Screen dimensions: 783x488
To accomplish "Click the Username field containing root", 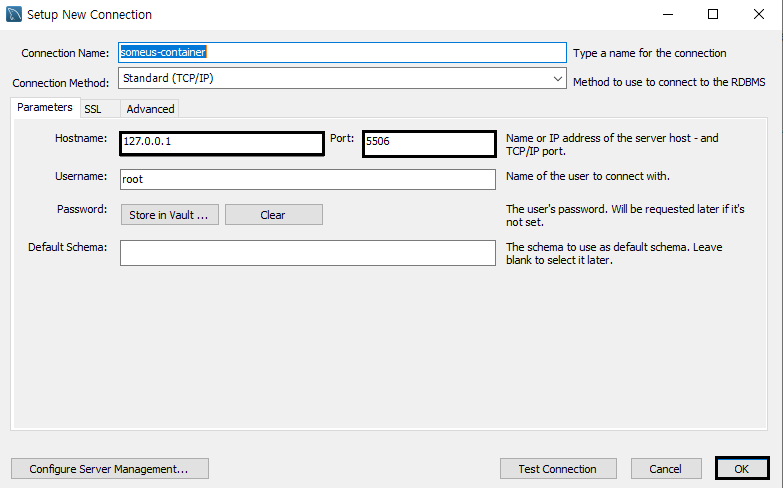I will pyautogui.click(x=308, y=179).
